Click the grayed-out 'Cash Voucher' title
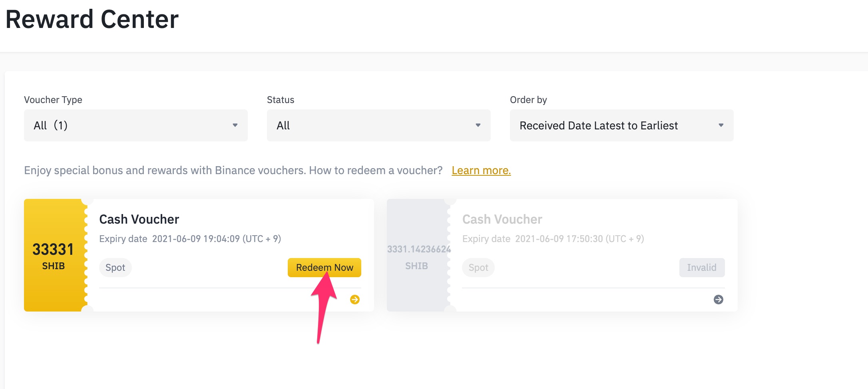The width and height of the screenshot is (868, 389). tap(502, 219)
